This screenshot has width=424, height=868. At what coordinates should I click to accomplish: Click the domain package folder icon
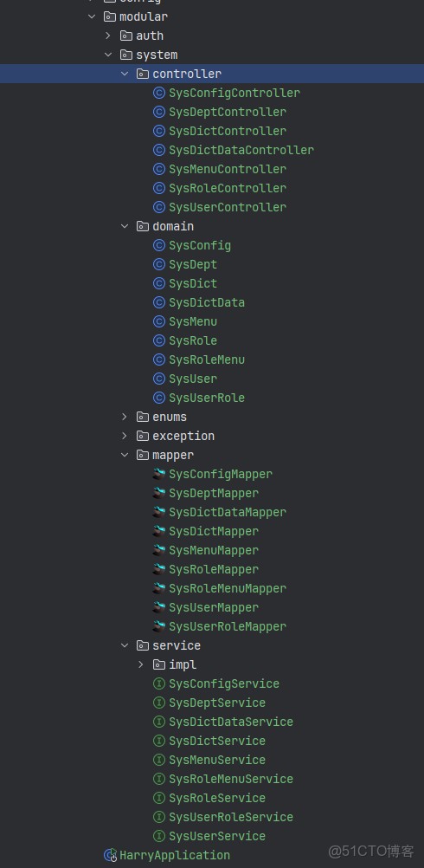(143, 226)
